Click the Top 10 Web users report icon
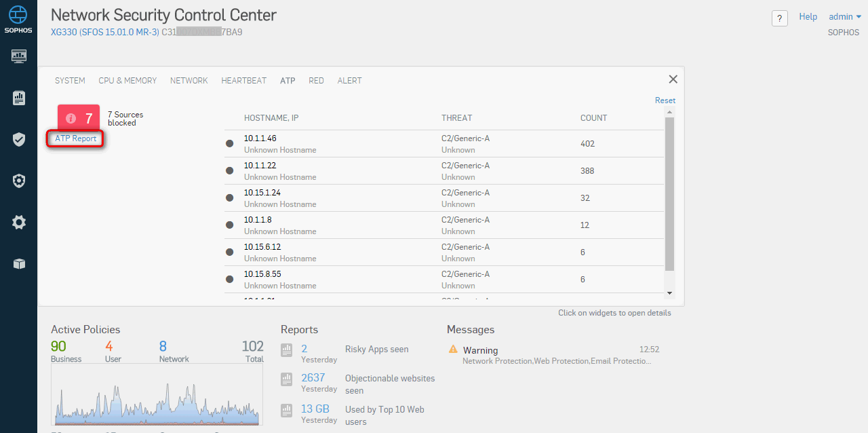 [x=287, y=410]
